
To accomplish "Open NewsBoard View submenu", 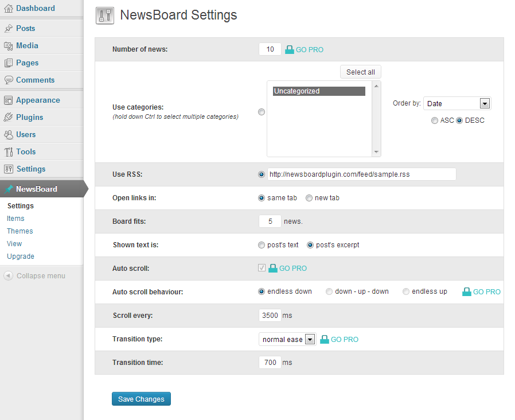I will (x=14, y=243).
